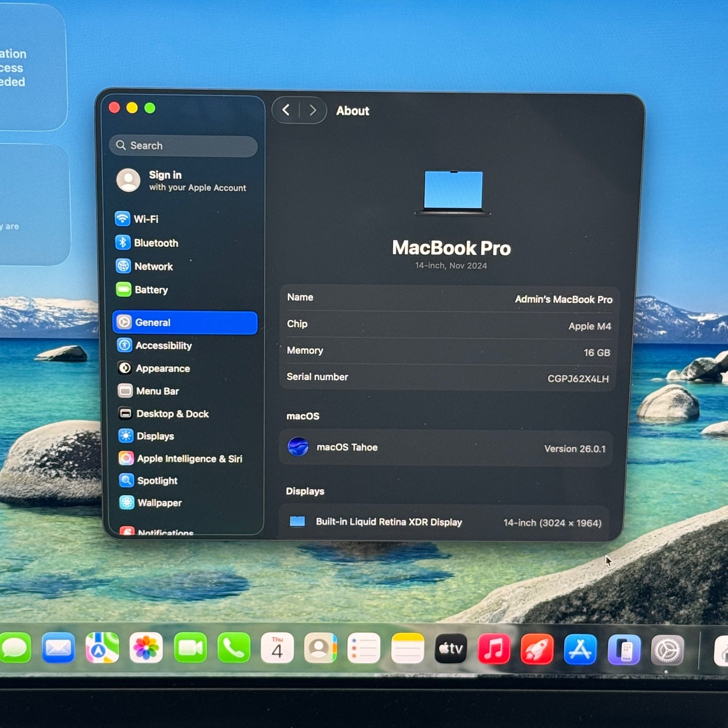Open Desktop & Dock settings
The height and width of the screenshot is (728, 728).
(x=172, y=414)
